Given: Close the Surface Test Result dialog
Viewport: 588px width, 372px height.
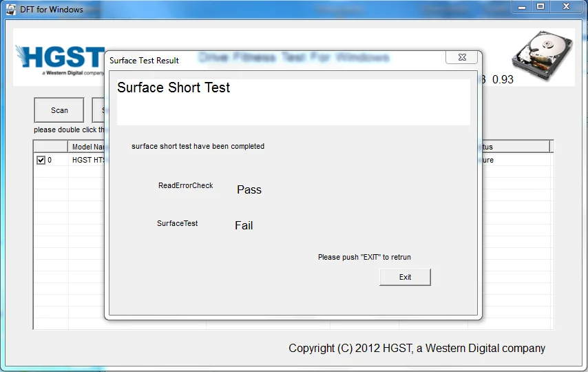Looking at the screenshot, I should point(462,57).
